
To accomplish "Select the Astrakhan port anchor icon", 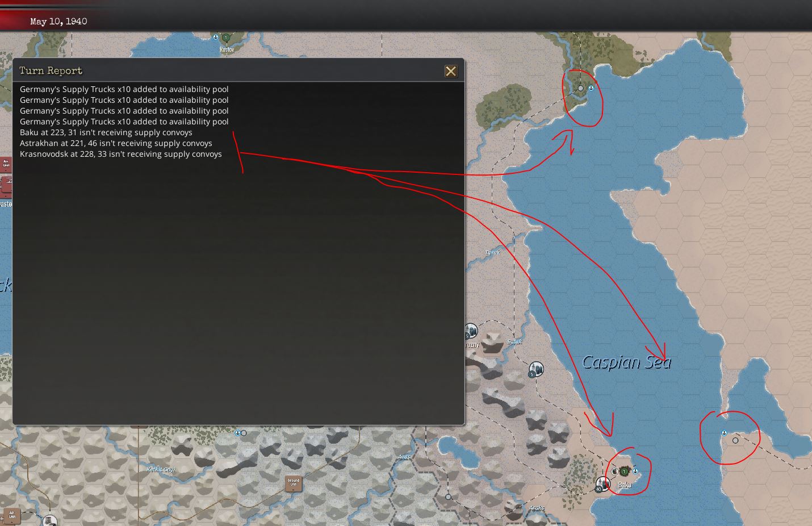I will (591, 88).
